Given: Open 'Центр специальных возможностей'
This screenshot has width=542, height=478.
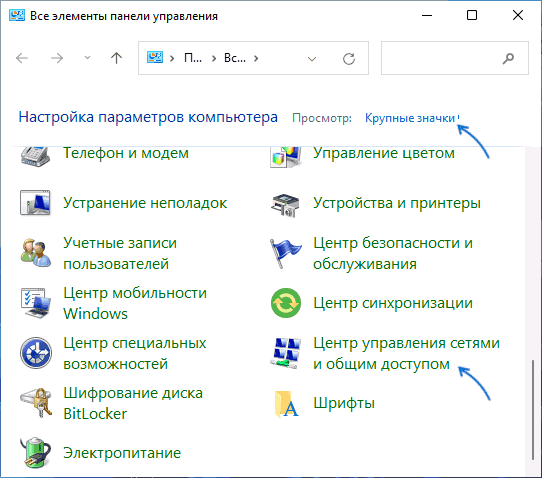Looking at the screenshot, I should pos(135,353).
